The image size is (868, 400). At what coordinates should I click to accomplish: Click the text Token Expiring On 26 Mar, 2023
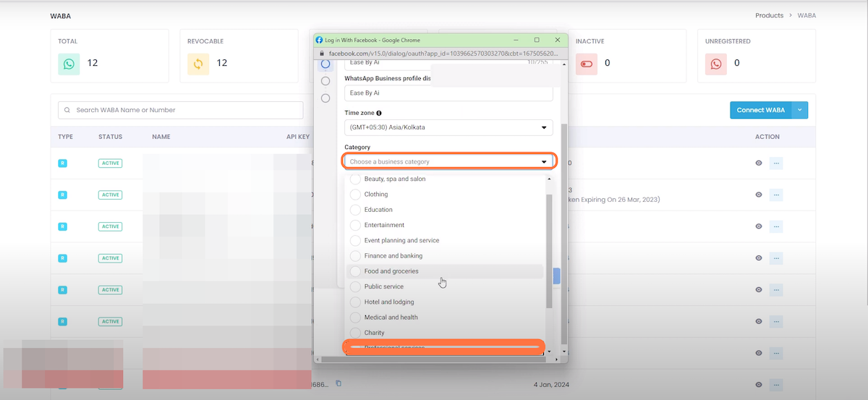[613, 200]
